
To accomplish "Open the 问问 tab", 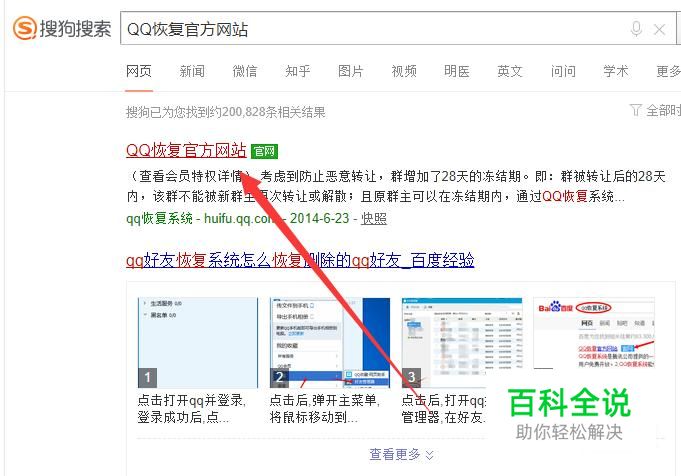I will coord(563,71).
